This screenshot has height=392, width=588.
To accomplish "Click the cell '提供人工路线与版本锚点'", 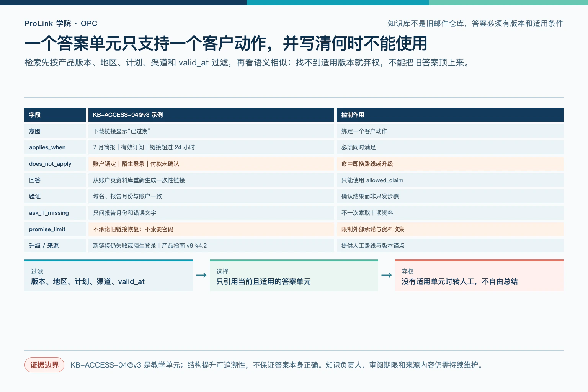I will 450,246.
